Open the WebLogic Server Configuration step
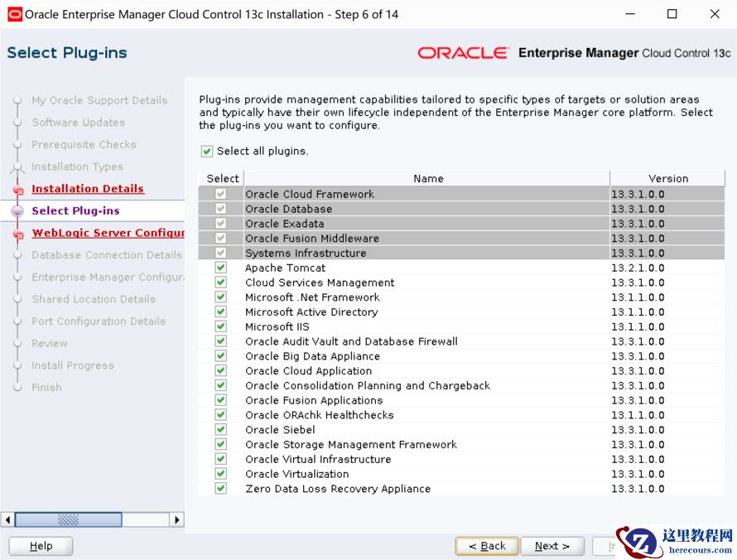This screenshot has height=560, width=737. (x=108, y=233)
